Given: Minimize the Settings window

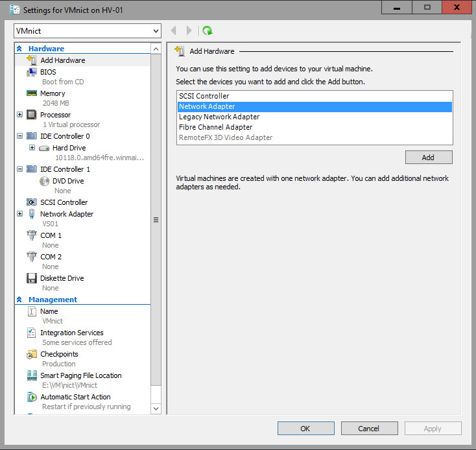Looking at the screenshot, I should (397, 7).
